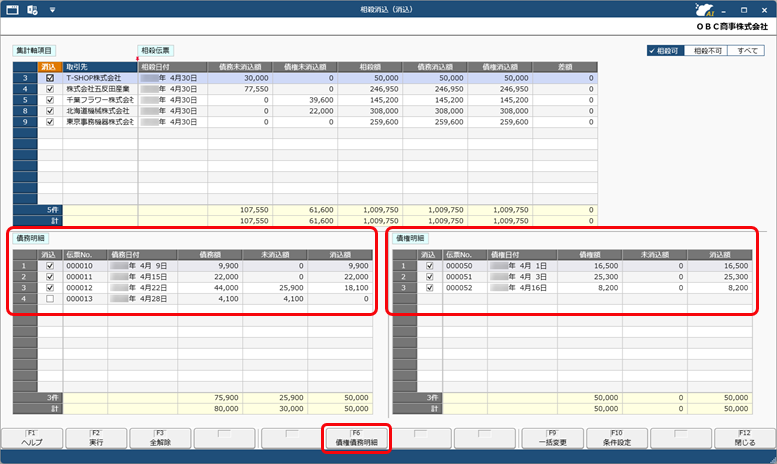Toggle 消込 checkbox for 北海道機械株式会社

50,111
